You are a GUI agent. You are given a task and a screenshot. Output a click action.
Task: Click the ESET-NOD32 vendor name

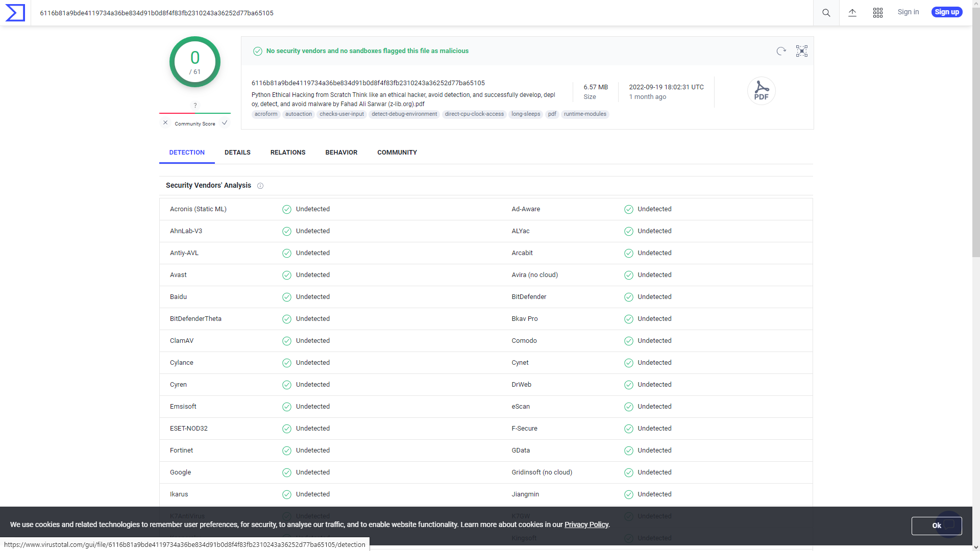(189, 429)
